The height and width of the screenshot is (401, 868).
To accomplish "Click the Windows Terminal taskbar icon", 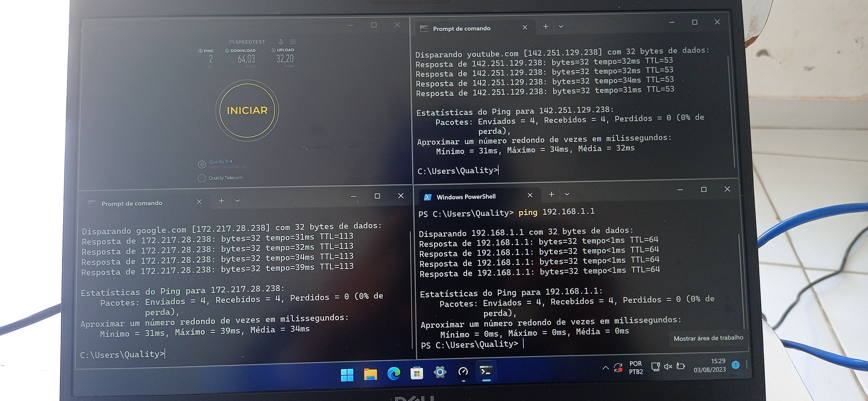I will pyautogui.click(x=486, y=371).
